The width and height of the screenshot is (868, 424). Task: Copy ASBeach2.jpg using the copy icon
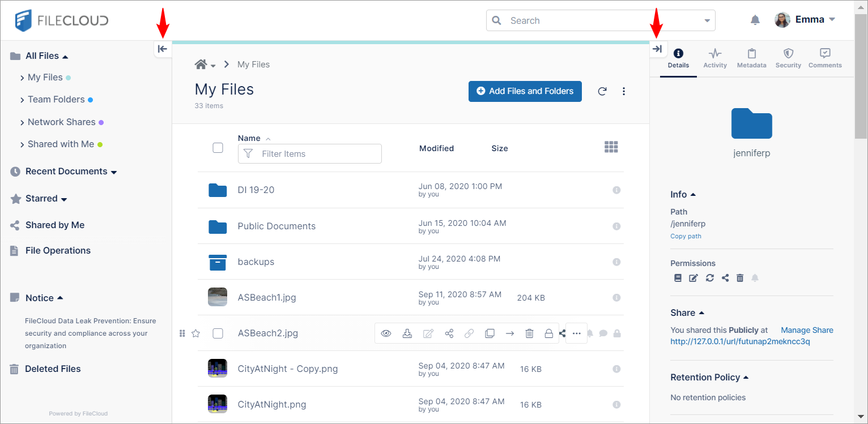[490, 333]
